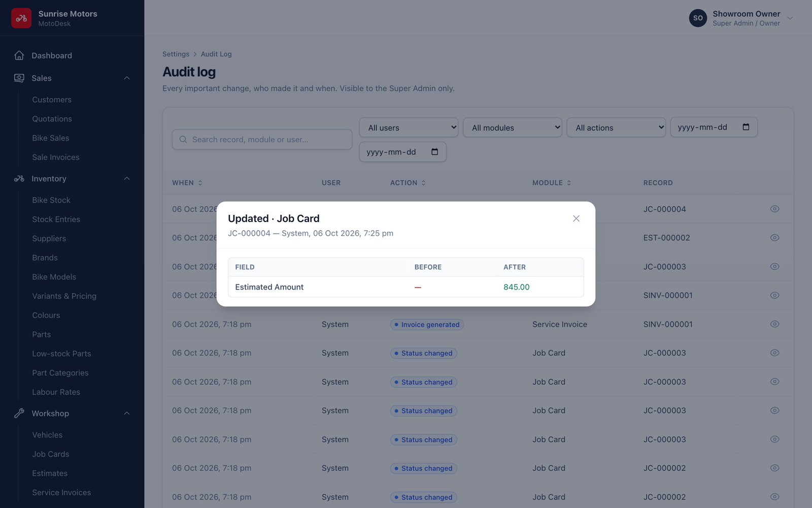812x508 pixels.
Task: Open the All modules filter dropdown
Action: (513, 128)
